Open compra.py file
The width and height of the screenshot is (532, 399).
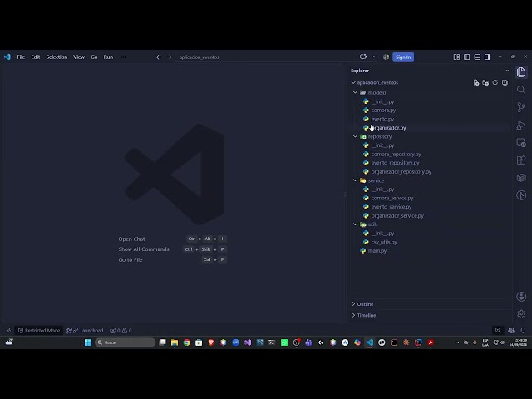pos(383,111)
